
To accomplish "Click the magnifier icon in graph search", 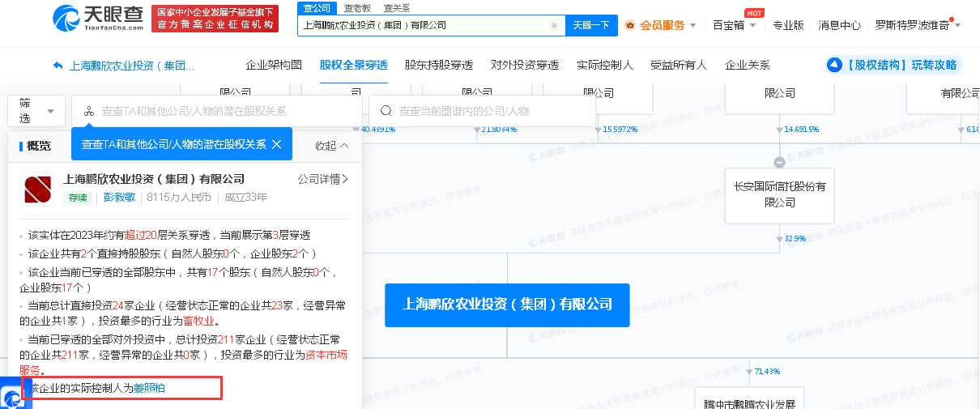I will click(x=386, y=111).
